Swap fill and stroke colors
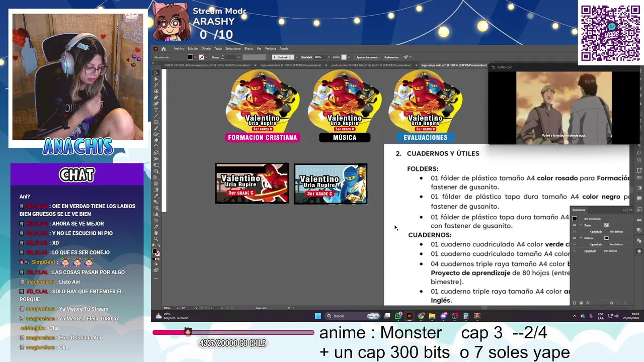Screen dimensions: 644x362 158,246
